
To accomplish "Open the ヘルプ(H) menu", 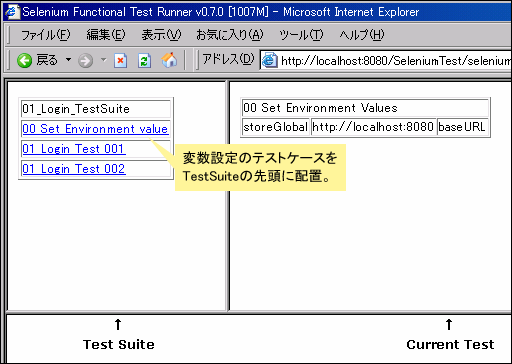I will [x=362, y=35].
